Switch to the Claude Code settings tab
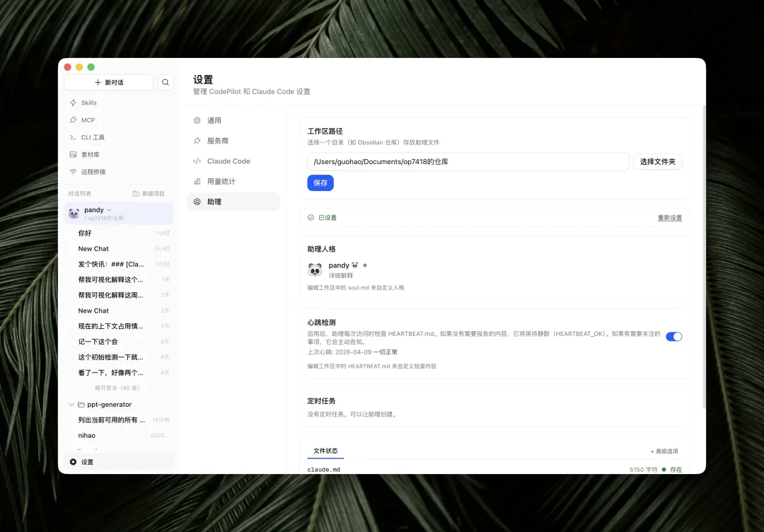Image resolution: width=764 pixels, height=532 pixels. [x=228, y=161]
